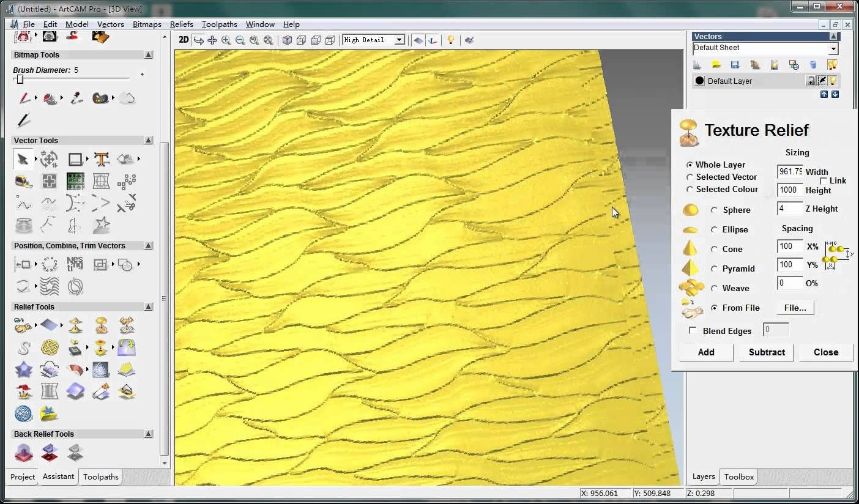Switch to 2D view button

pyautogui.click(x=184, y=40)
